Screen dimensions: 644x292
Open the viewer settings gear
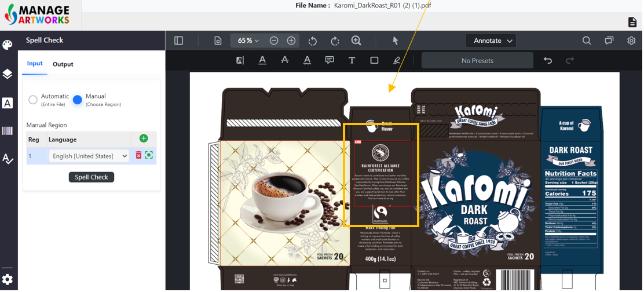pyautogui.click(x=631, y=41)
